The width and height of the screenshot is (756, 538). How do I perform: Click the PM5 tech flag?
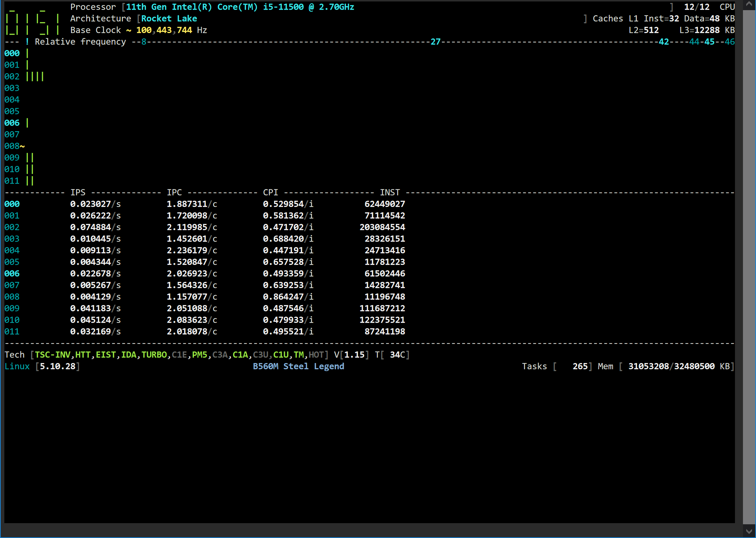[199, 355]
